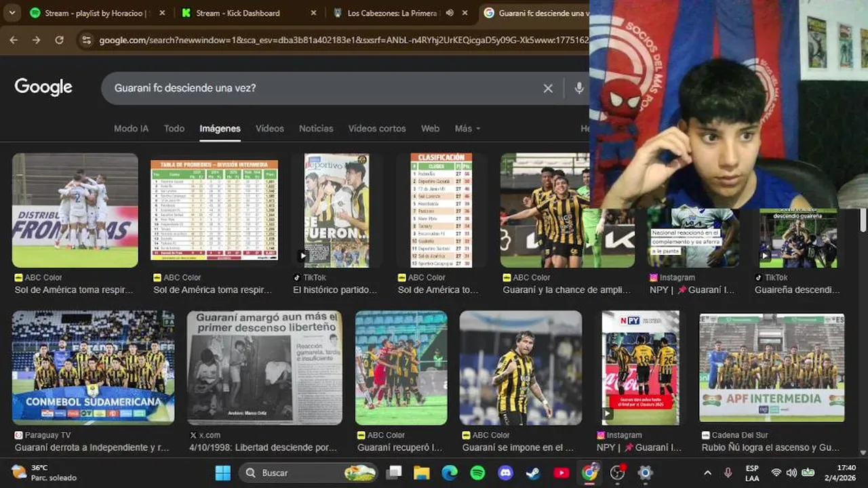Reload the Google results page
The width and height of the screenshot is (868, 488).
point(59,40)
